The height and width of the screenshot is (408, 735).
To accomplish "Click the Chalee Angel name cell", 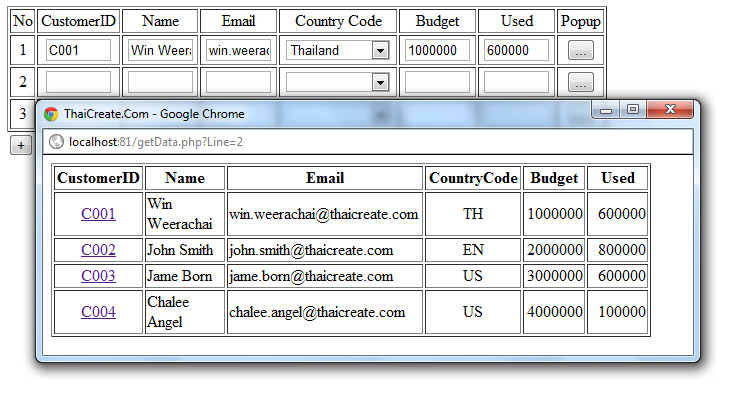I will coord(185,312).
